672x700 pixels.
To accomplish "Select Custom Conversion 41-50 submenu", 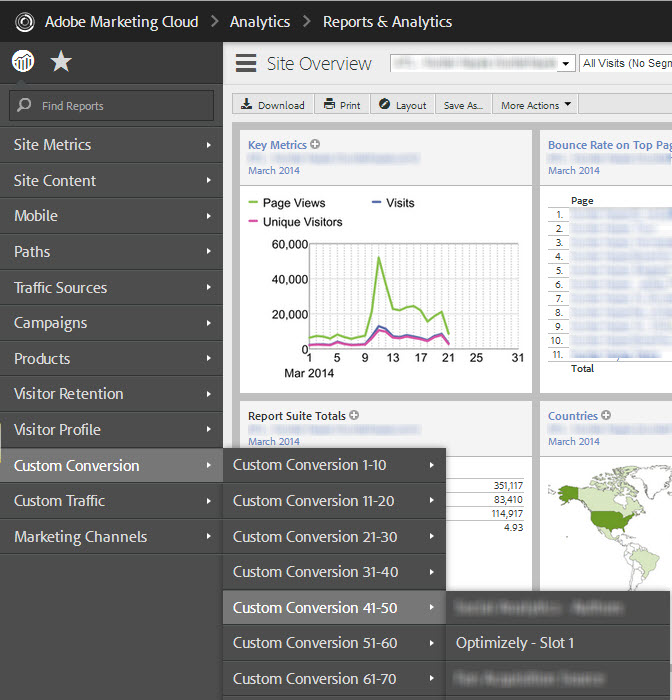I will coord(334,608).
